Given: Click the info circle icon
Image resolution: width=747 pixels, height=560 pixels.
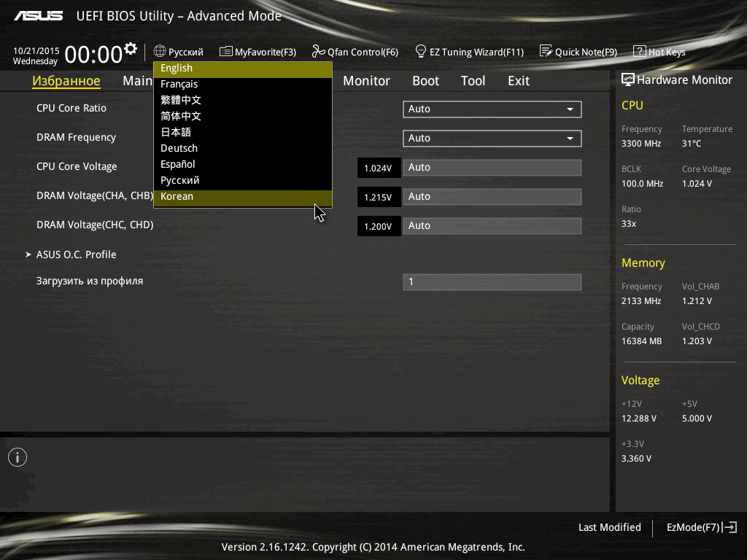Looking at the screenshot, I should click(18, 457).
